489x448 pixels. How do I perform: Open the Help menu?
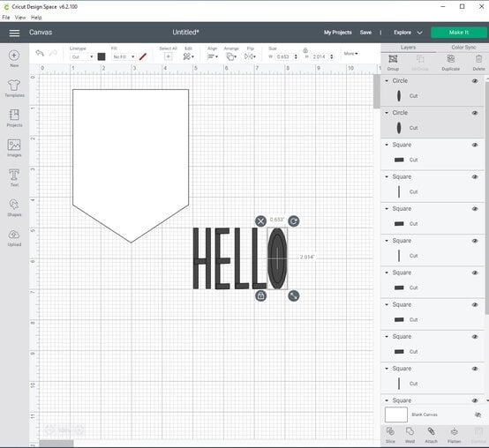tap(36, 18)
